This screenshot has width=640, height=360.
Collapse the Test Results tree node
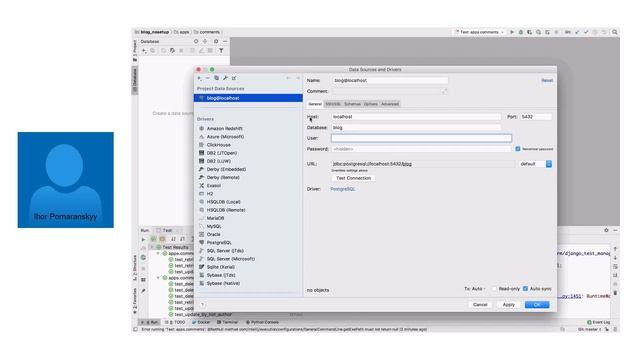[153, 247]
